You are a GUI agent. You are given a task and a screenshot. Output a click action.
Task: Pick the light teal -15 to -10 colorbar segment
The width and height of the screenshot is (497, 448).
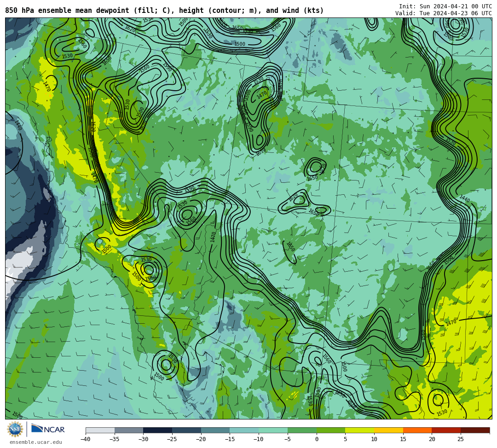coord(244,430)
